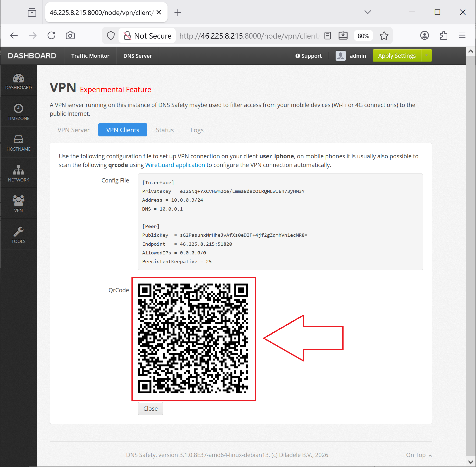Open the Firefox View icon in tab bar
Image resolution: width=476 pixels, height=467 pixels.
[x=32, y=12]
